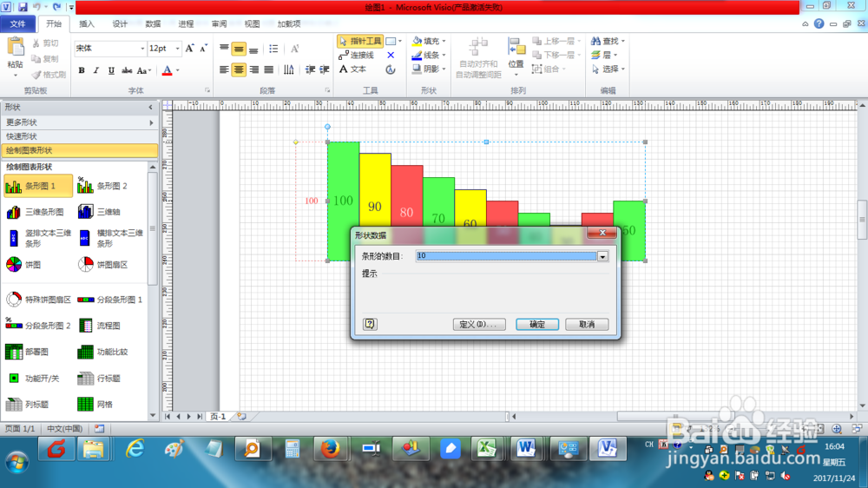Toggle bold formatting
Viewport: 868px width, 488px height.
pos(82,70)
